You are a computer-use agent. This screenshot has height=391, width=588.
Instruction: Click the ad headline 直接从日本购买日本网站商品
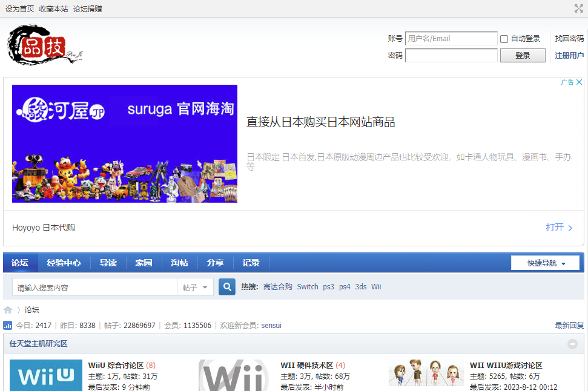click(320, 122)
